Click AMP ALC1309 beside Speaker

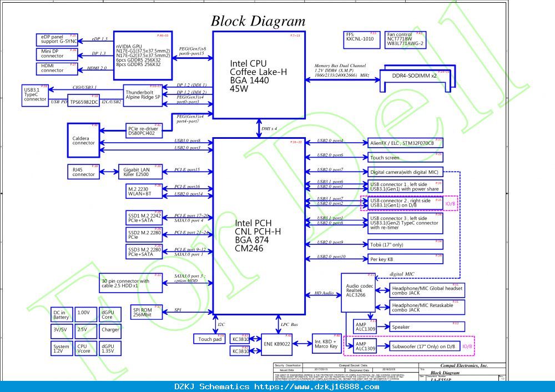365,326
